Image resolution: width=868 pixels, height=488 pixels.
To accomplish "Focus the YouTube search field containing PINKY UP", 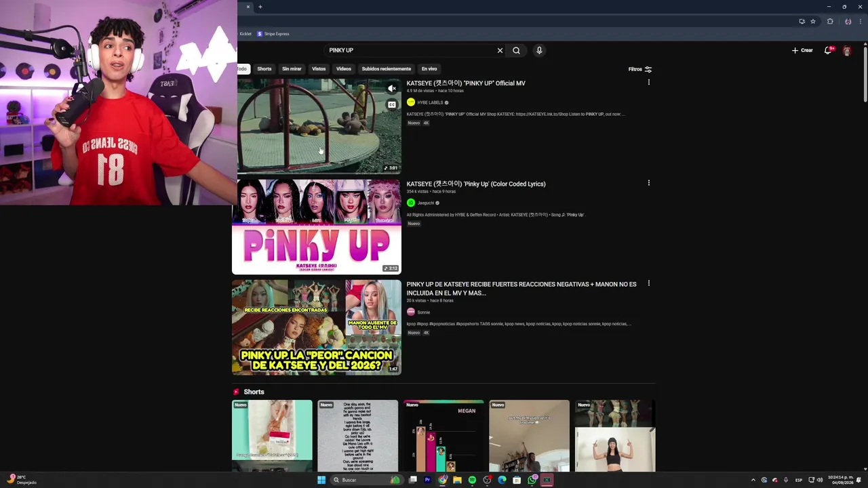I will click(x=410, y=50).
